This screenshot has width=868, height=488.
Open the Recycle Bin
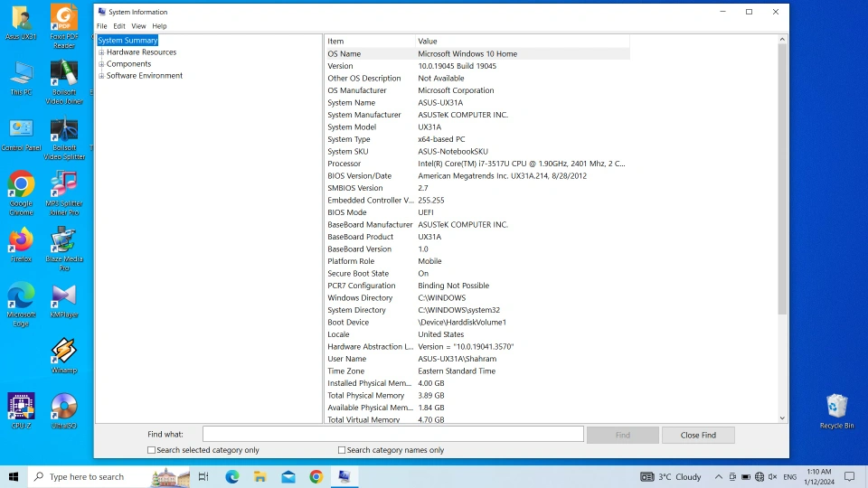836,411
